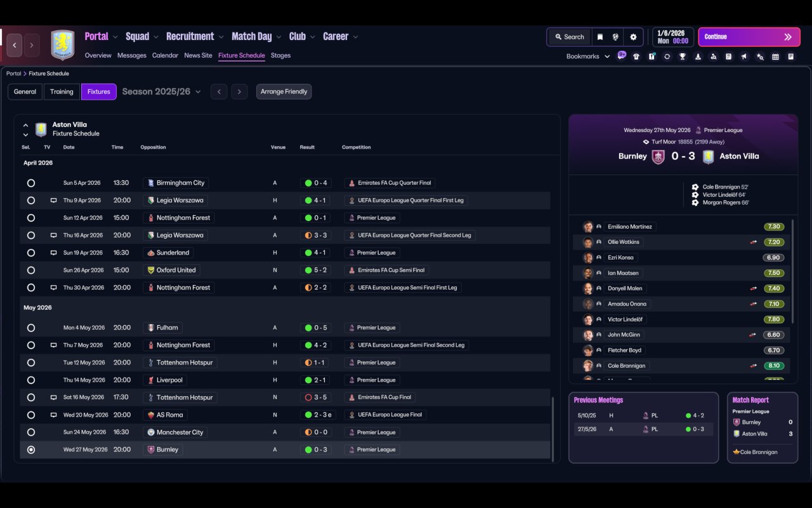Screen dimensions: 812x508
Task: Open the Calendar tab
Action: 165,56
